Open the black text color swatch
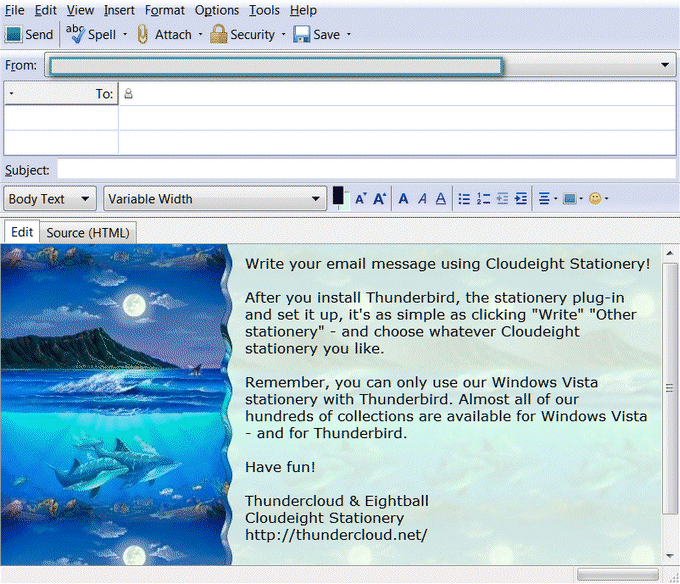Screen dimensions: 680x584 pyautogui.click(x=338, y=196)
